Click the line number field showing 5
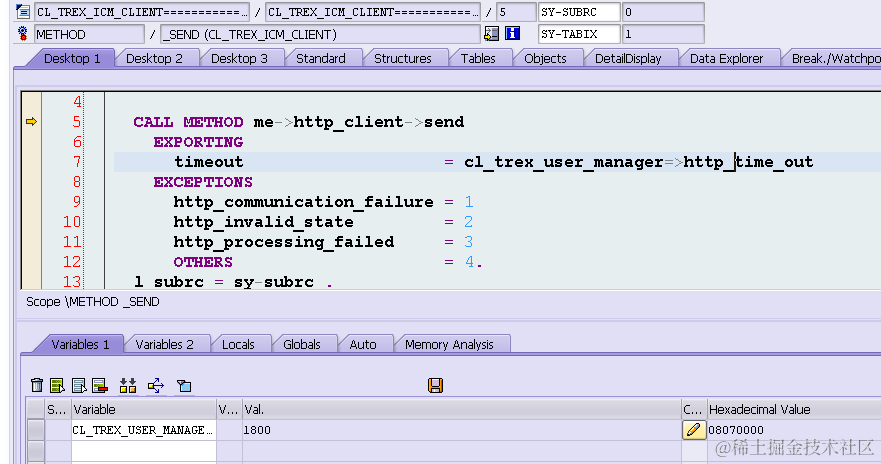881x464 pixels. 516,12
